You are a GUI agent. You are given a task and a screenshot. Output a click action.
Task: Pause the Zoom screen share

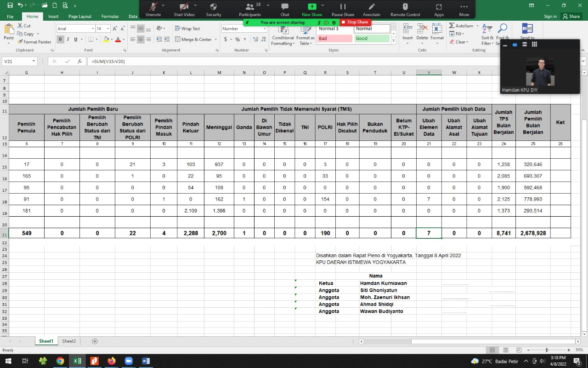[x=343, y=9]
